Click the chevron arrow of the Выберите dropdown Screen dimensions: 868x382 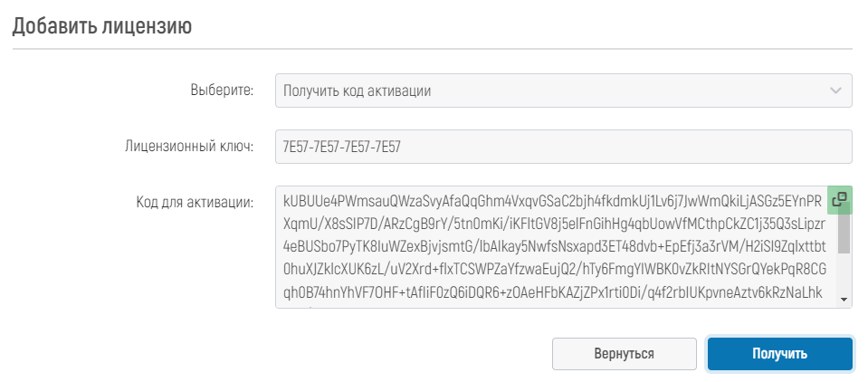[835, 91]
